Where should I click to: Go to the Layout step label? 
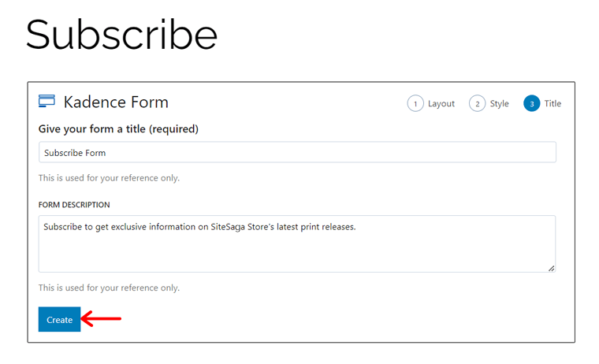pos(441,103)
